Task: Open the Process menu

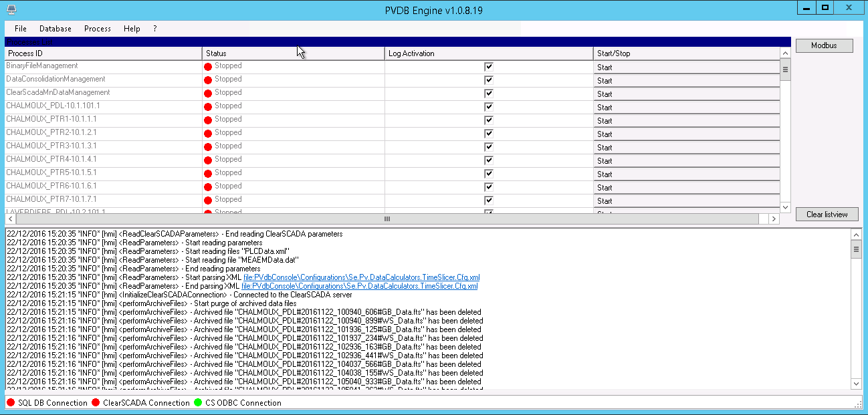Action: pos(98,29)
